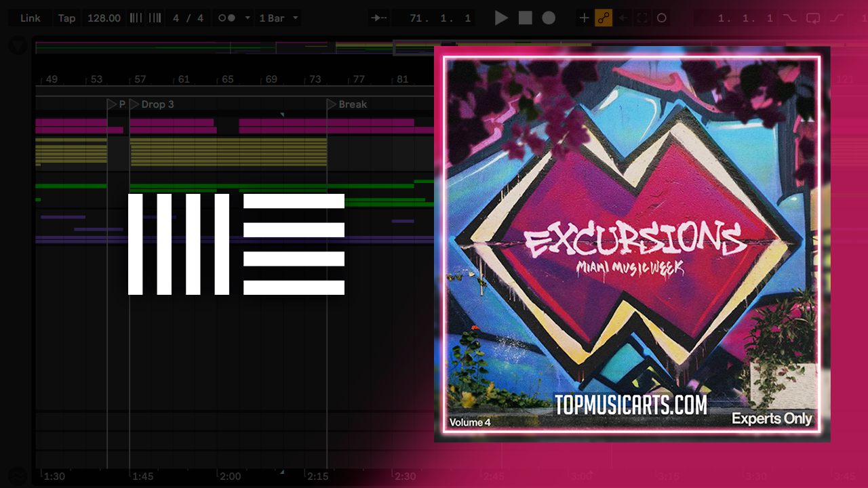Click the Capture MIDI bracket icon
This screenshot has width=868, height=488.
click(x=642, y=18)
